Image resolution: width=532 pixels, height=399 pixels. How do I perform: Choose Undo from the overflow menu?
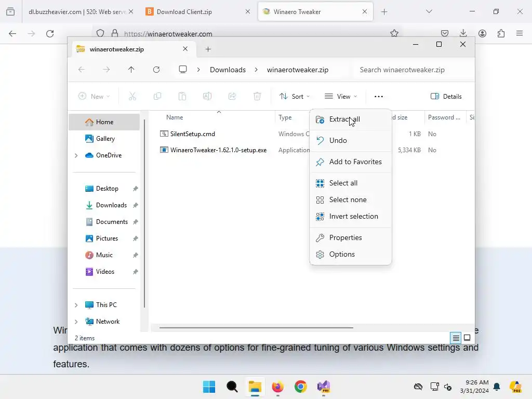[351, 140]
